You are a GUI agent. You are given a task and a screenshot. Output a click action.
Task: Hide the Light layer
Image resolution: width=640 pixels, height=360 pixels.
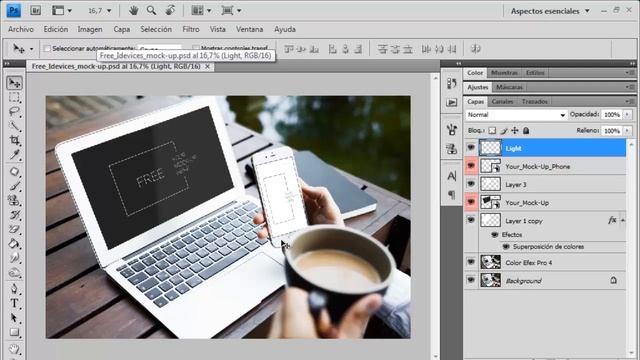click(x=471, y=148)
